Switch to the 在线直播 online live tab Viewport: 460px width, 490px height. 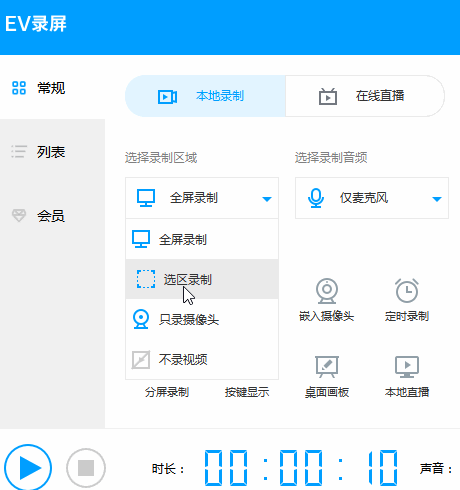pyautogui.click(x=365, y=96)
